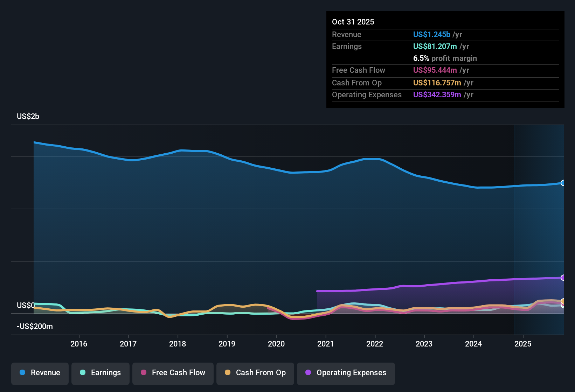The image size is (575, 392).
Task: Click the 2020 label on the x-axis
Action: click(276, 344)
